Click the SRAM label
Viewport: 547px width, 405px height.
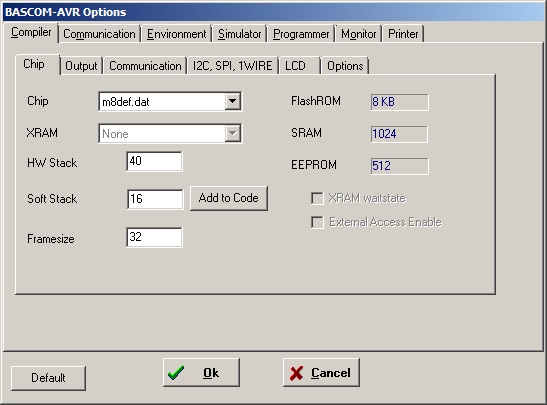click(x=306, y=133)
